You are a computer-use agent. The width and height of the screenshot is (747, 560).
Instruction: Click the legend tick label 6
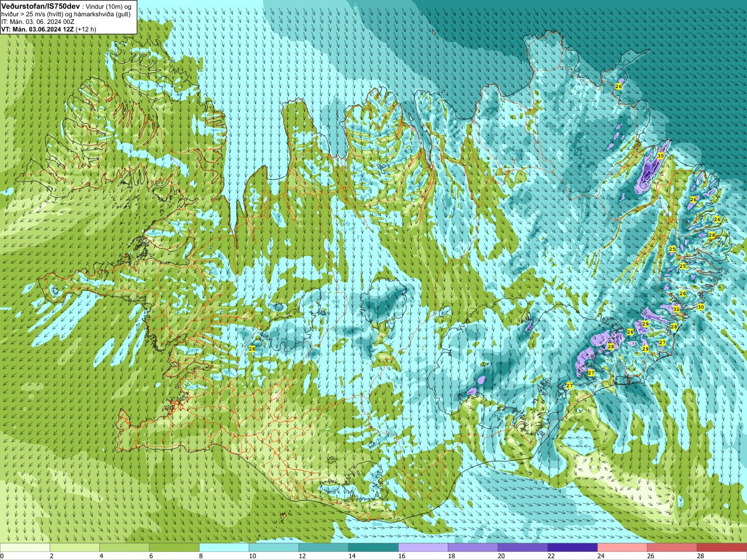151,556
